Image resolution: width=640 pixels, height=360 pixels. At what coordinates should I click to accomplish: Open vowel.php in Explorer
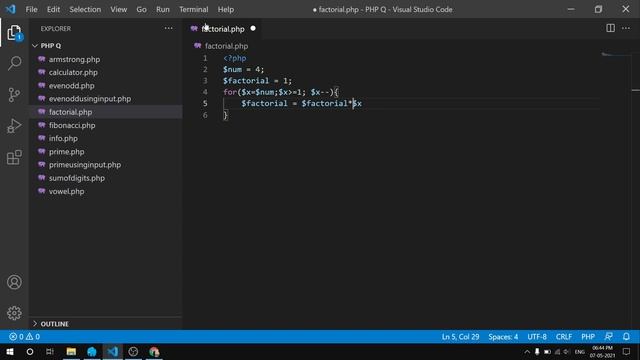click(x=67, y=191)
